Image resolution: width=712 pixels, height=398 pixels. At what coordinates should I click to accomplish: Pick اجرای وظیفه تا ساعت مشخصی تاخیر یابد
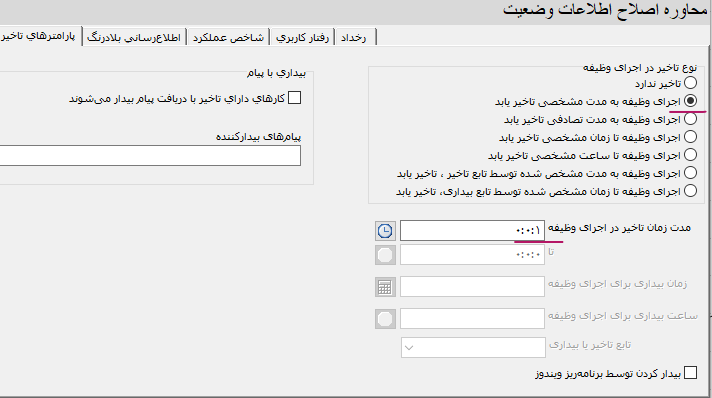pos(690,154)
